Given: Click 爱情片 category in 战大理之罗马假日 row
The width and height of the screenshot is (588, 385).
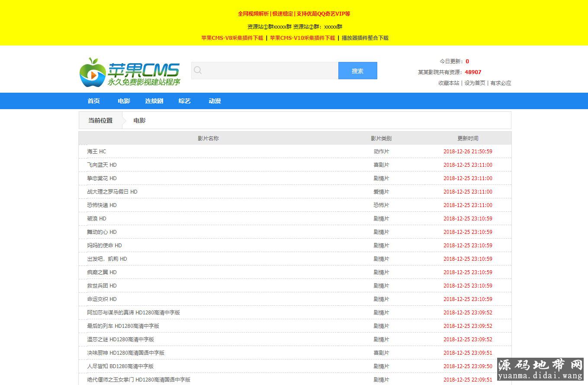Looking at the screenshot, I should (381, 192).
